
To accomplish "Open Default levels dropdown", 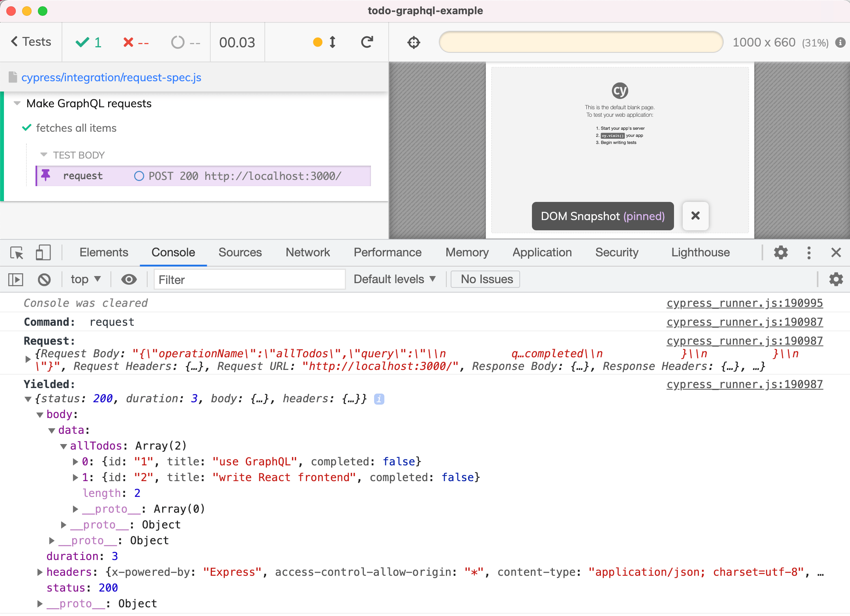I will (x=394, y=279).
